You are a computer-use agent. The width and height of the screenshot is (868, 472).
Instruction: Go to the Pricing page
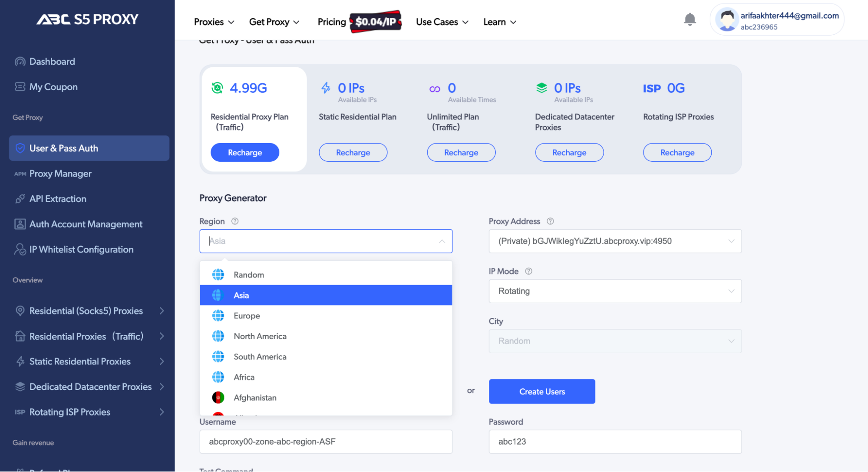pos(332,22)
